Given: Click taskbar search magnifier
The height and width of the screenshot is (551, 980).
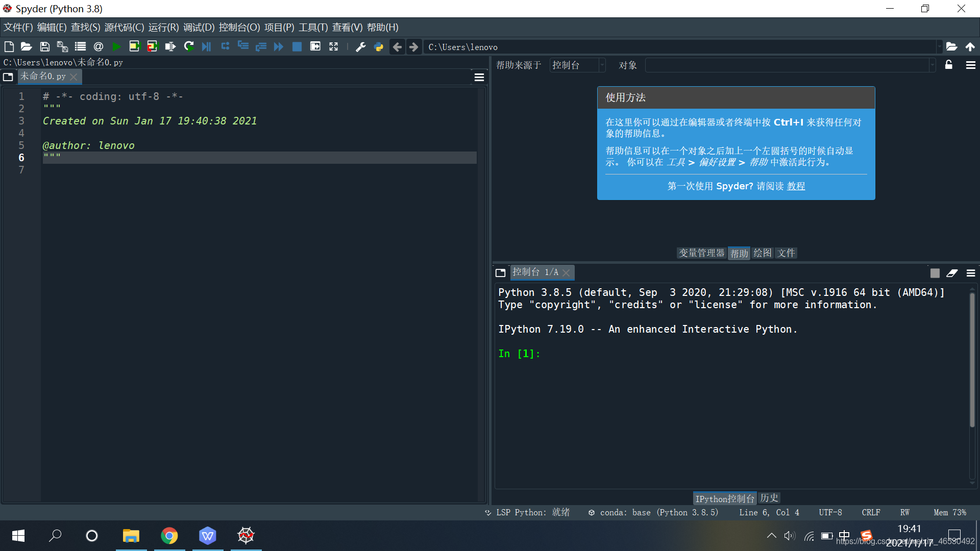Looking at the screenshot, I should pyautogui.click(x=55, y=536).
